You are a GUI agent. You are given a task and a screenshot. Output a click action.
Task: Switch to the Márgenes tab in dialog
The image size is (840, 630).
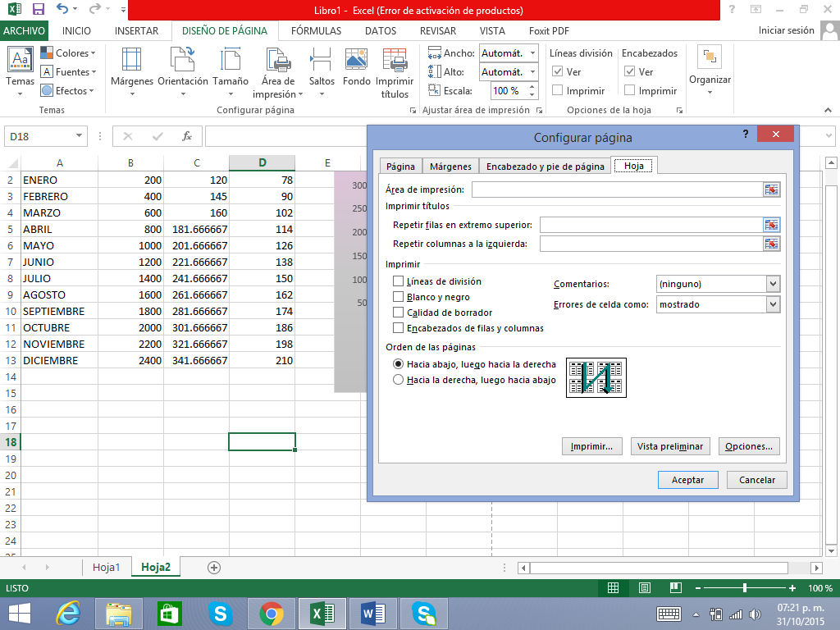(x=450, y=167)
